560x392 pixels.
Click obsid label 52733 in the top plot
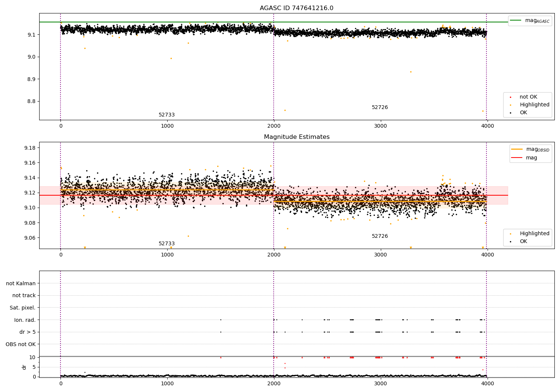167,115
